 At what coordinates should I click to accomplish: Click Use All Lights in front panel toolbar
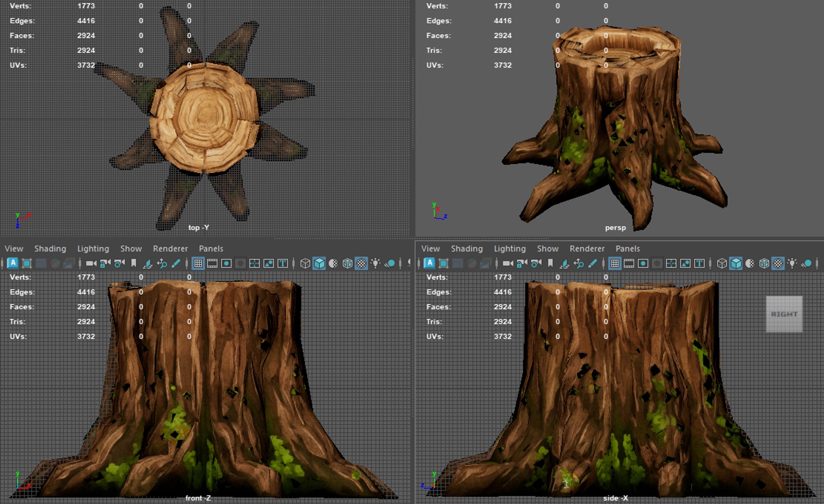375,264
